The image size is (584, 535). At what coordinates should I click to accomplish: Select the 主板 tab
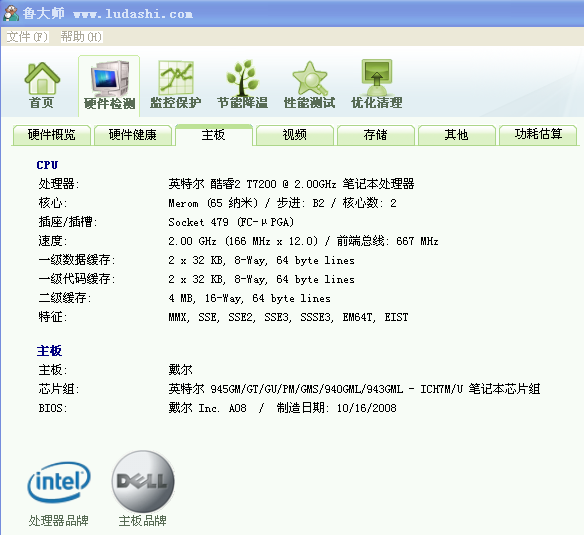[214, 135]
